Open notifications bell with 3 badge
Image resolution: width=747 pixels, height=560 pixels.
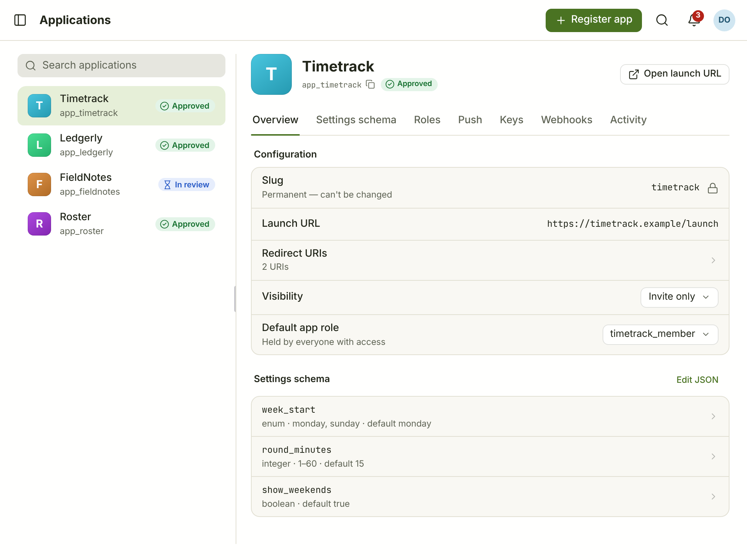(694, 20)
